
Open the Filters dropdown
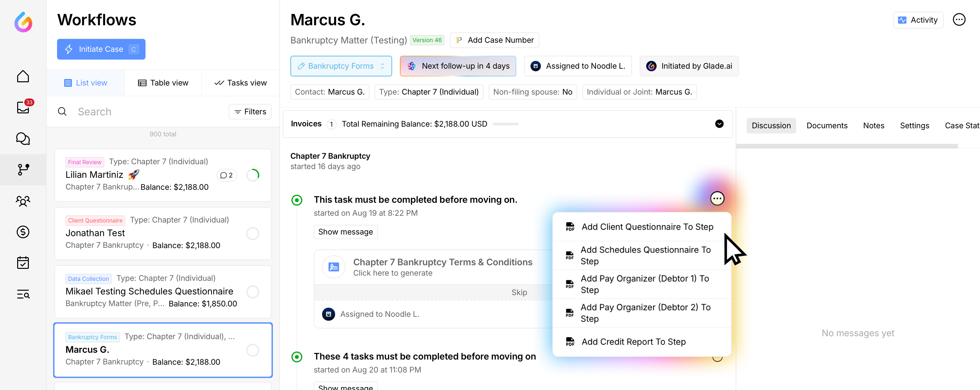coord(250,112)
